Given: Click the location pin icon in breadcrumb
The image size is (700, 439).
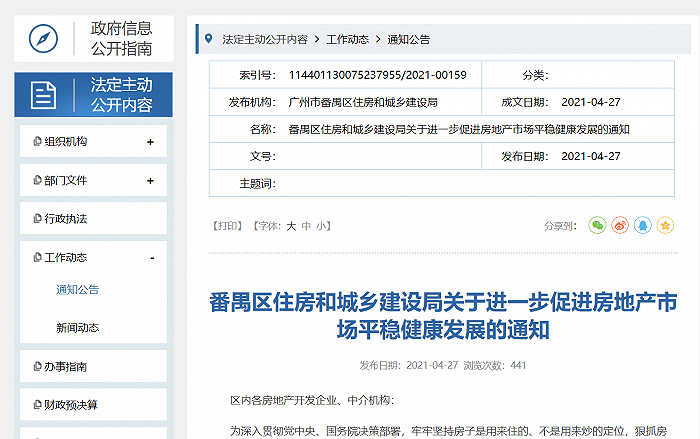Looking at the screenshot, I should point(208,39).
